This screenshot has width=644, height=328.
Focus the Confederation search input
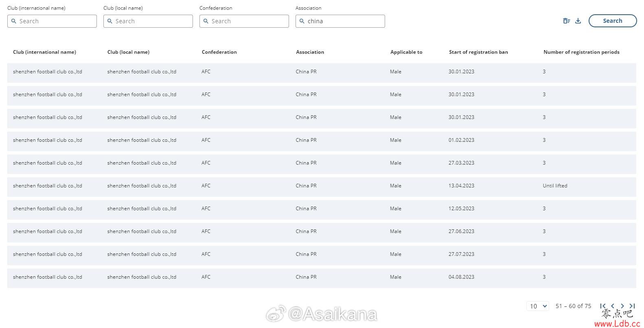(244, 21)
